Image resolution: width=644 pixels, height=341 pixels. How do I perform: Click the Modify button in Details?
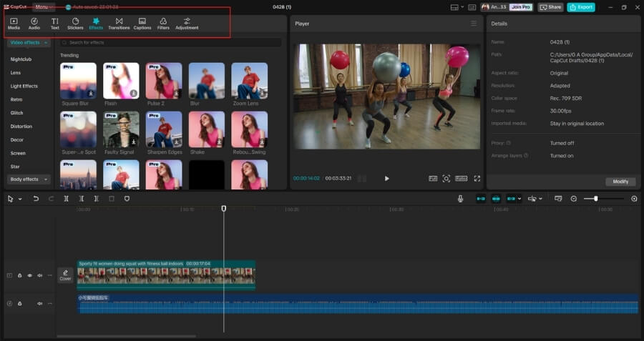click(x=620, y=182)
